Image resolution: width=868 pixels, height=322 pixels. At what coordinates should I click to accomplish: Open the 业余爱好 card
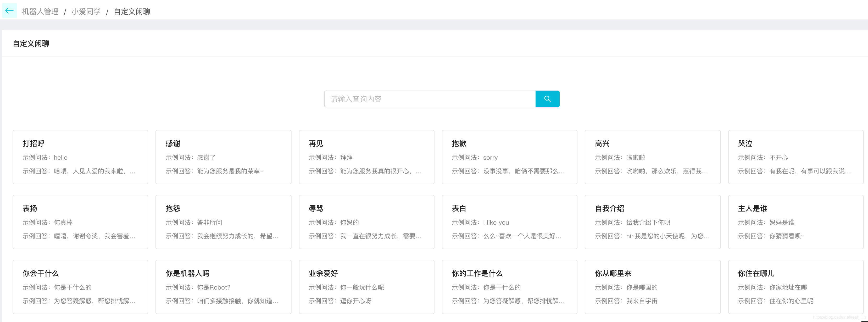pos(367,287)
